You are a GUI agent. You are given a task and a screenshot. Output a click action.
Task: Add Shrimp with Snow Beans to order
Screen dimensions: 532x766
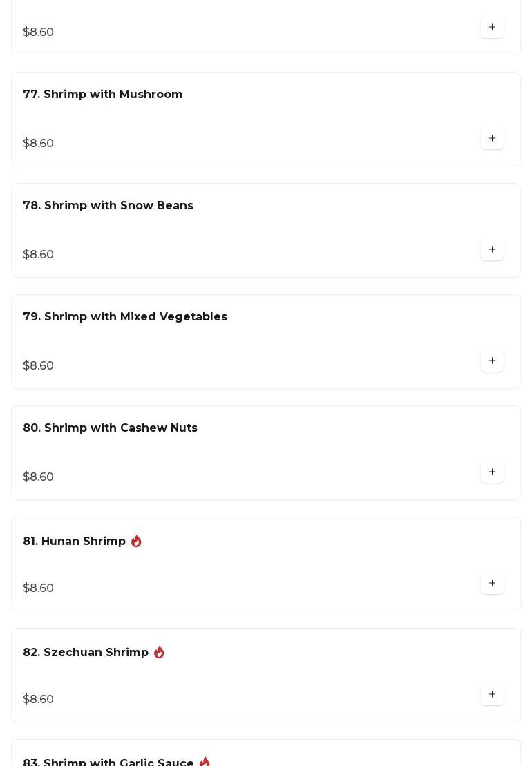492,250
